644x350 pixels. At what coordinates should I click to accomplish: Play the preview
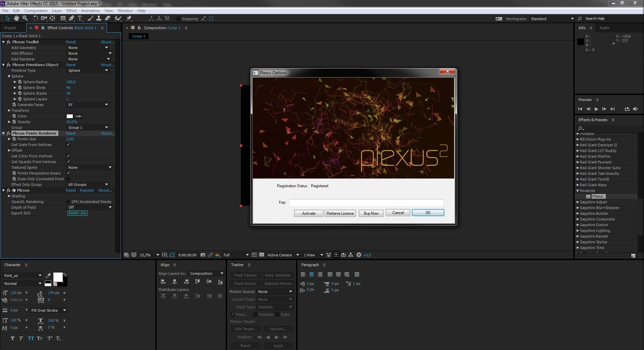pyautogui.click(x=596, y=109)
